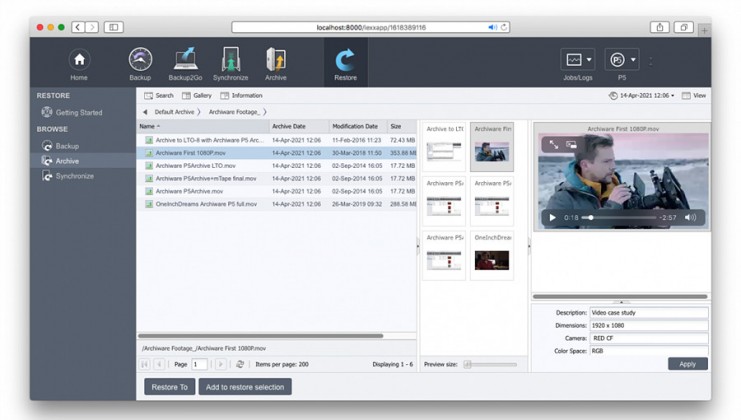Open the Archive module
741x420 pixels.
[276, 64]
